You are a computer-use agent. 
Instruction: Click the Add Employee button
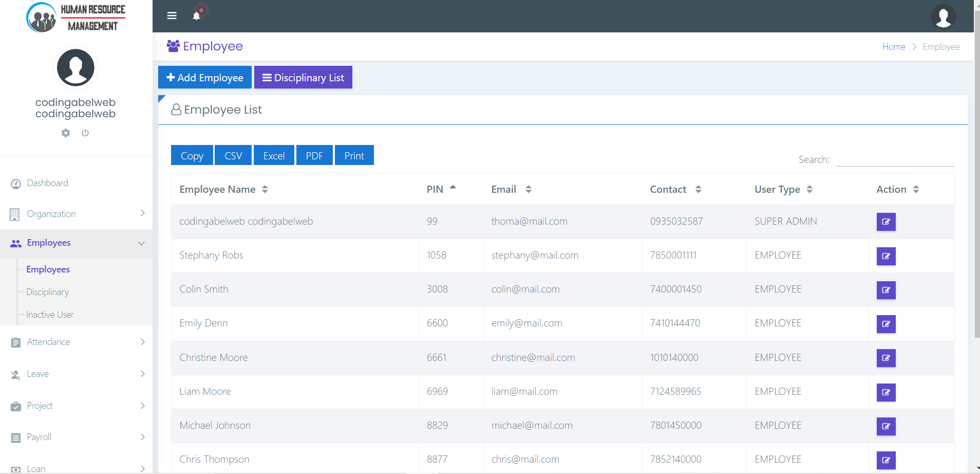coord(204,78)
